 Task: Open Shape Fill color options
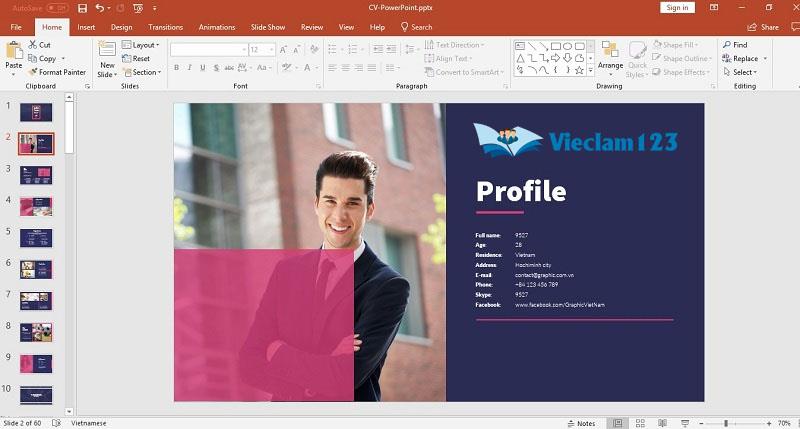point(676,45)
